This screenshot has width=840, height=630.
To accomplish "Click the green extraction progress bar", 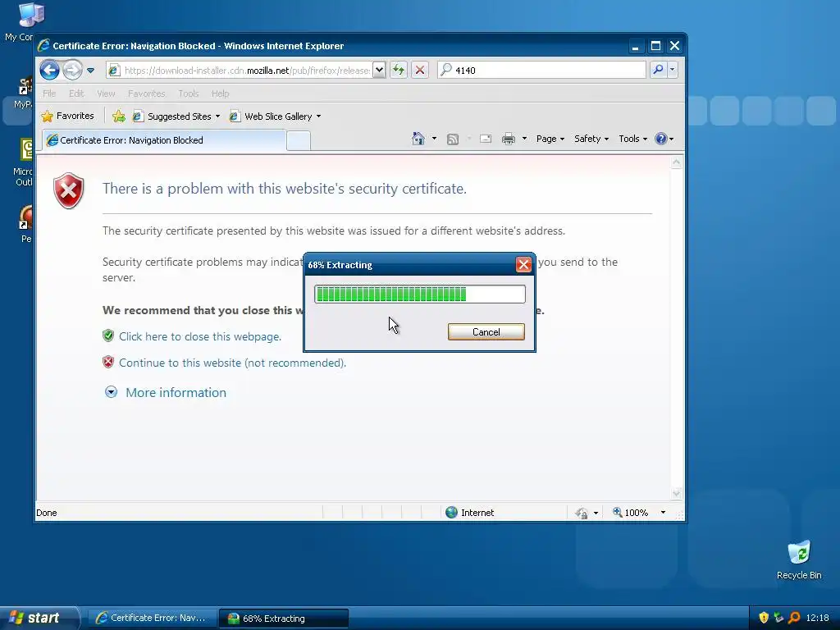I will pyautogui.click(x=419, y=294).
